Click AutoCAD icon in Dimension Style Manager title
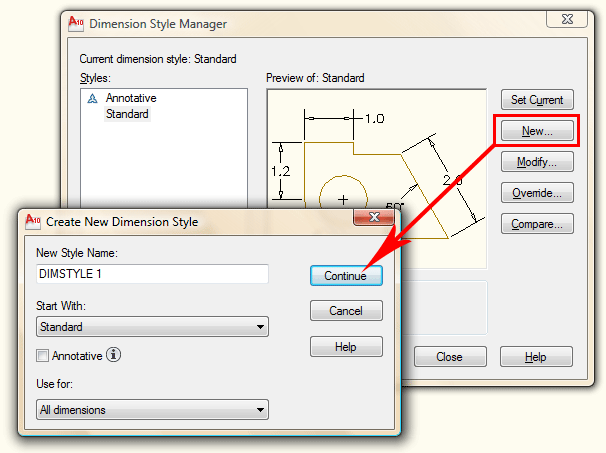The width and height of the screenshot is (606, 453). click(x=77, y=23)
